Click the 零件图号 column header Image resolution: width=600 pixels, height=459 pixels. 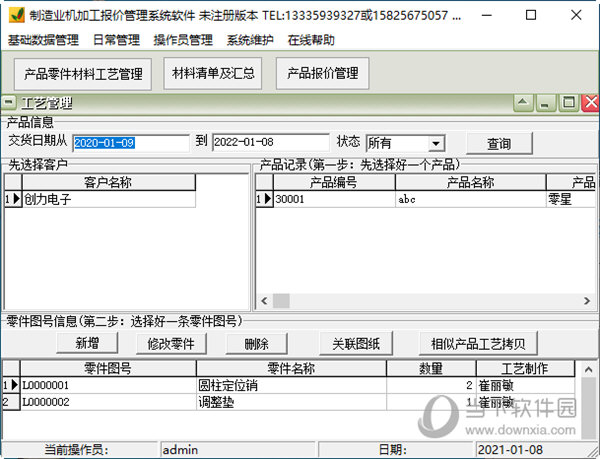(108, 368)
